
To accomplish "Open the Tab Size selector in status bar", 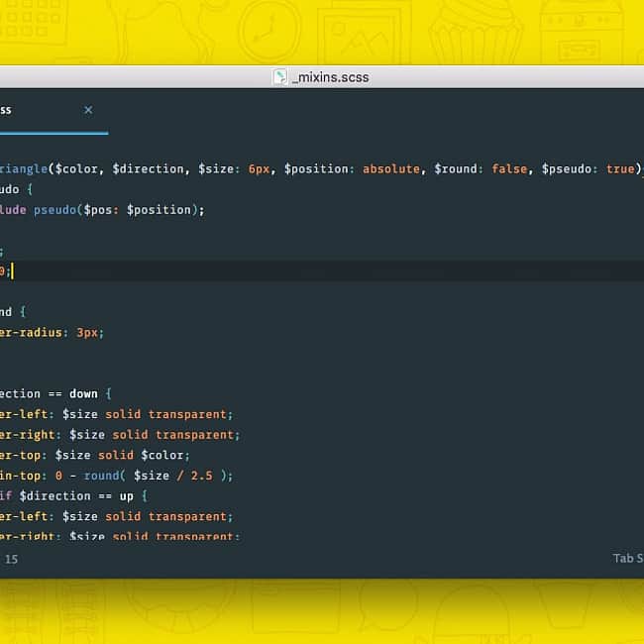I will [x=627, y=558].
